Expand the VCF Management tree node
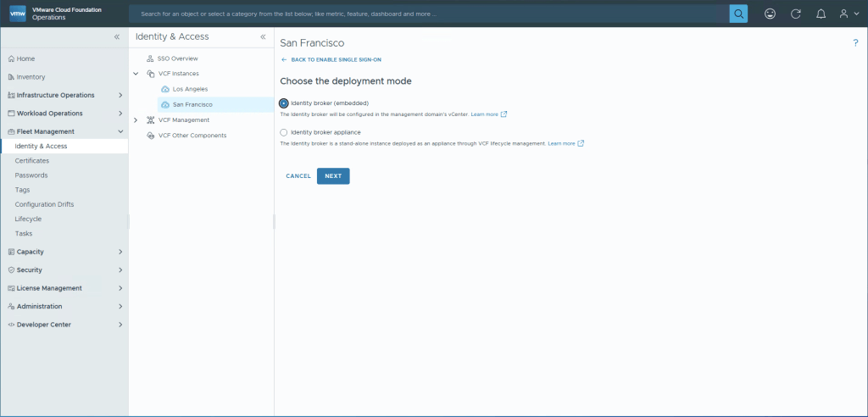Screen dimensions: 868x417 coord(136,120)
